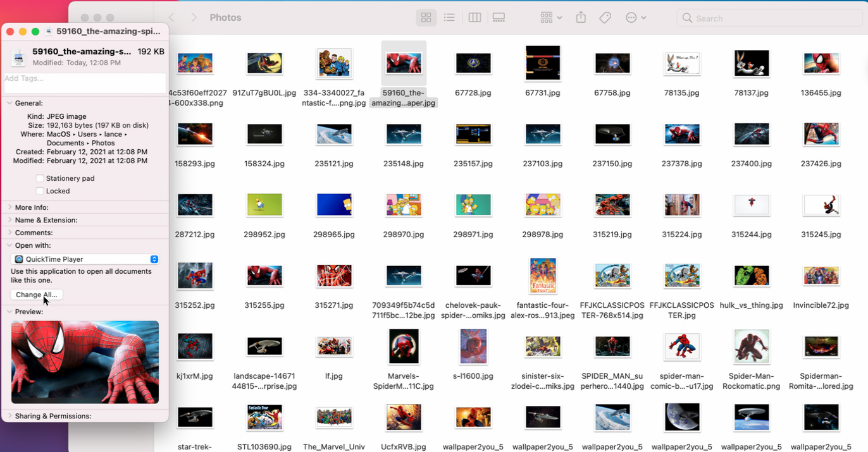Viewport: 868px width, 452px height.
Task: Select the 91ZuT7gBU0L.jpg file
Action: 264,63
